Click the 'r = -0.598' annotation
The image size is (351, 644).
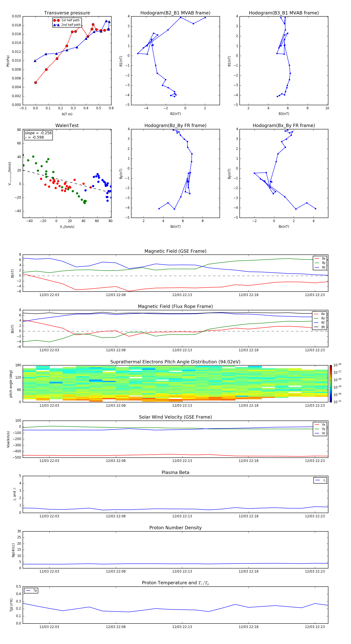coord(35,137)
